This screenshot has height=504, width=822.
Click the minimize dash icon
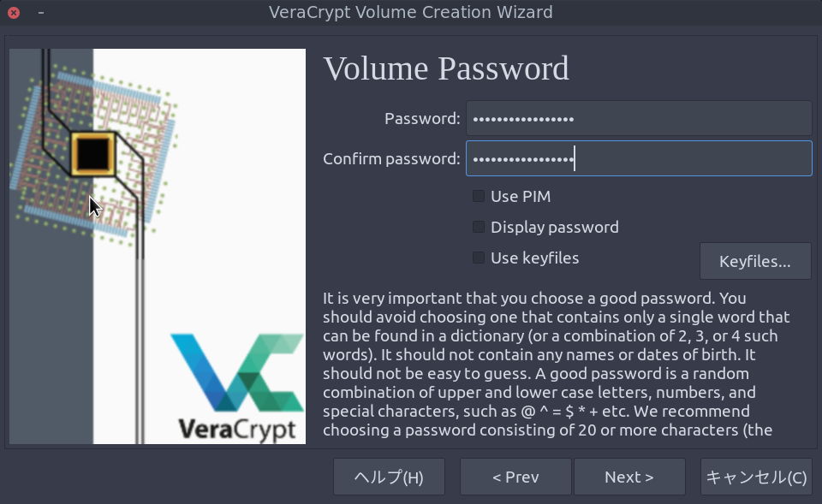click(x=40, y=12)
